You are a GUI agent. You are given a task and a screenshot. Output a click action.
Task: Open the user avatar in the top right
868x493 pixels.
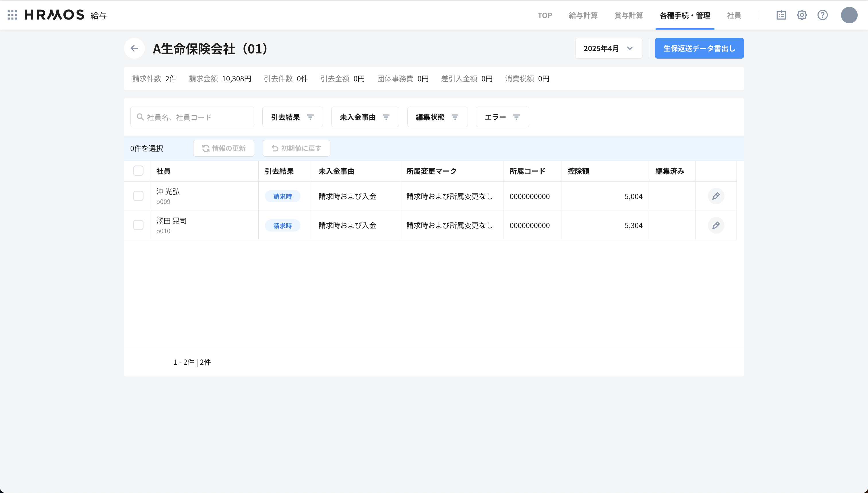(x=849, y=15)
